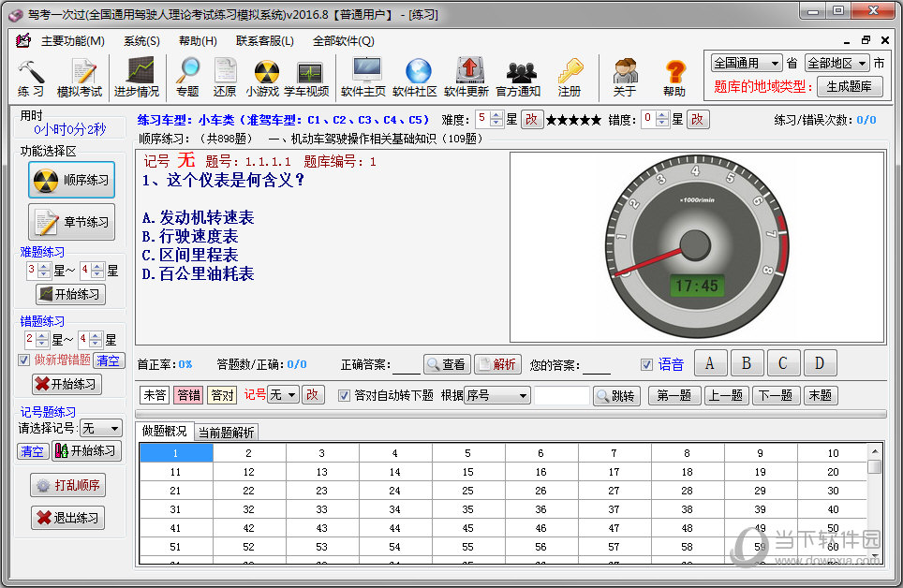
Task: Open 软件社区 globe icon
Action: (x=415, y=78)
